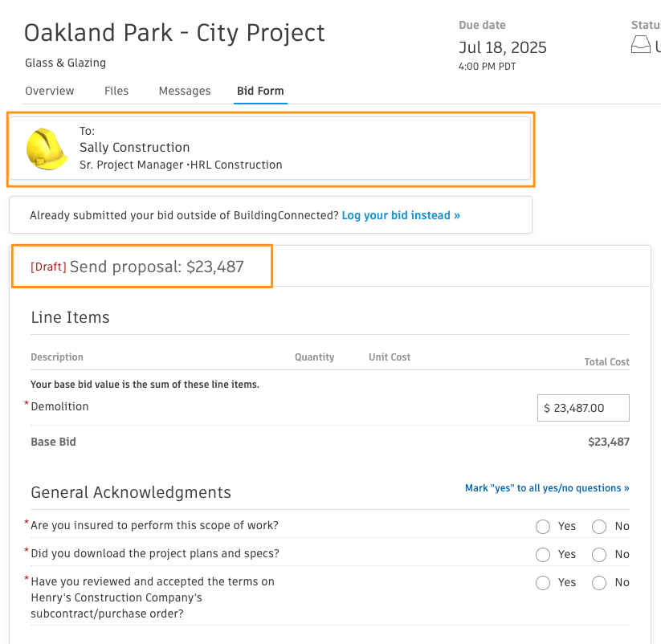661x644 pixels.
Task: Edit the Demolition total cost field
Action: pos(583,408)
